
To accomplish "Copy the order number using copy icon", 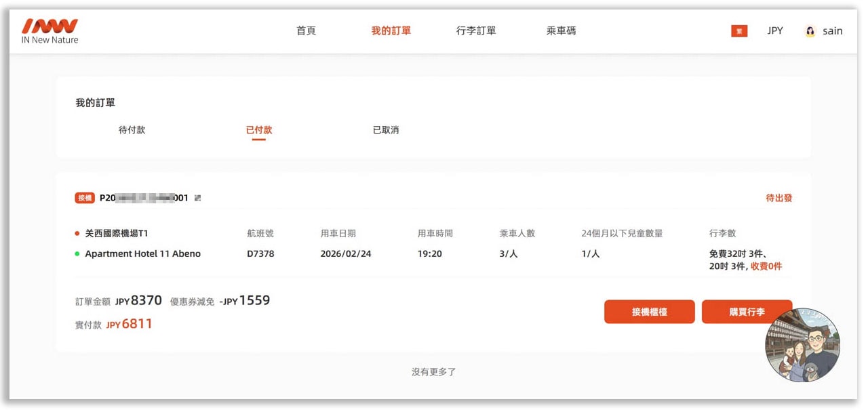I will click(198, 199).
